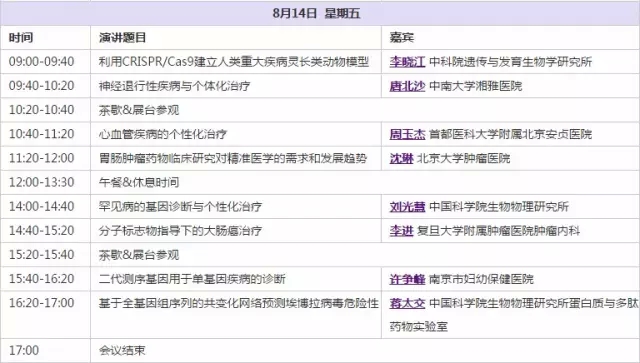Click the 神经退行性疾病与个体化治疗 talk title
Viewport: 640px width, 363px height.
point(174,86)
